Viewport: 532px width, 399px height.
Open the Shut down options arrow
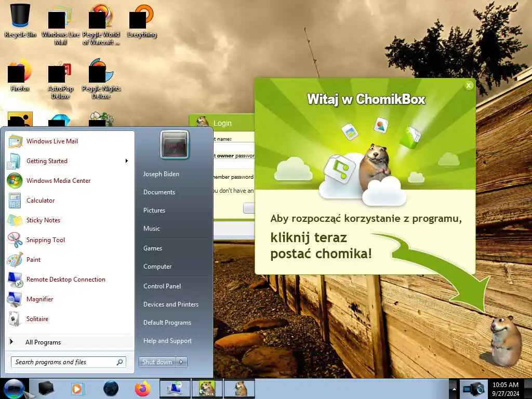click(181, 362)
